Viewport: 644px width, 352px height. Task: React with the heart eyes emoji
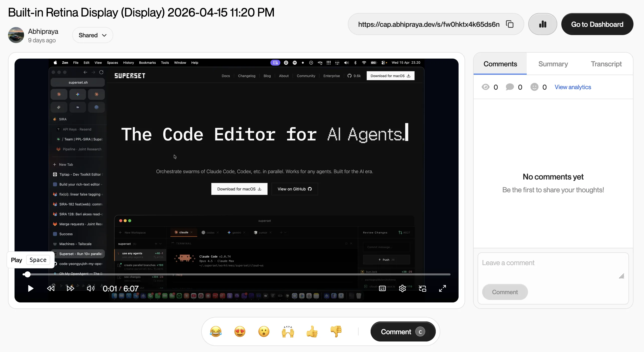pos(240,332)
